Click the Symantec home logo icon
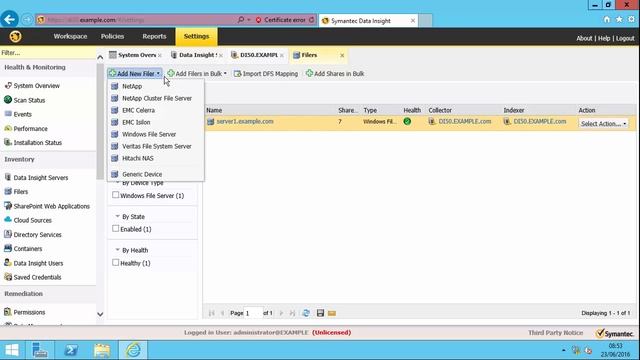 tap(15, 37)
